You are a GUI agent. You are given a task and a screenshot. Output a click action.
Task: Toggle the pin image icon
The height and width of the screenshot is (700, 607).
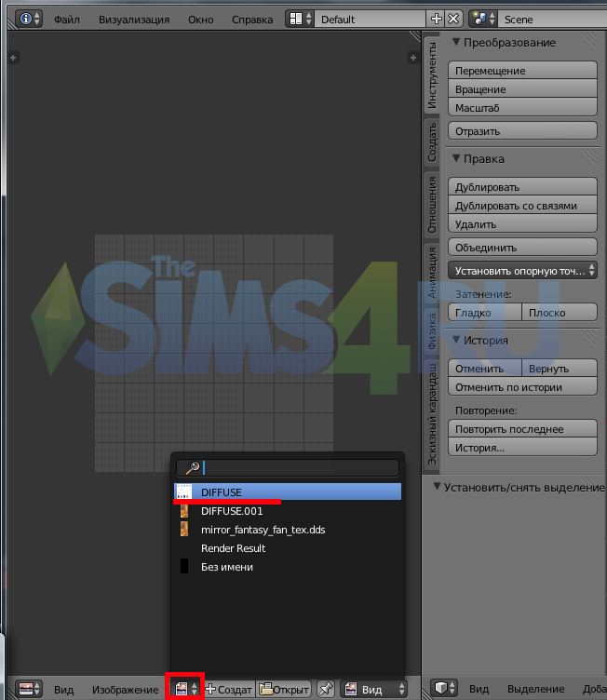[326, 689]
